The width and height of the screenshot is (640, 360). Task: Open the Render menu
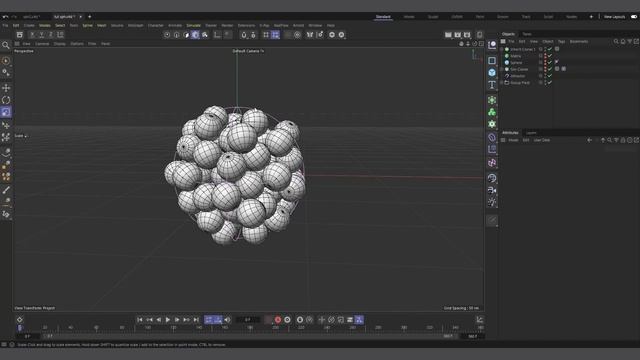[x=227, y=25]
